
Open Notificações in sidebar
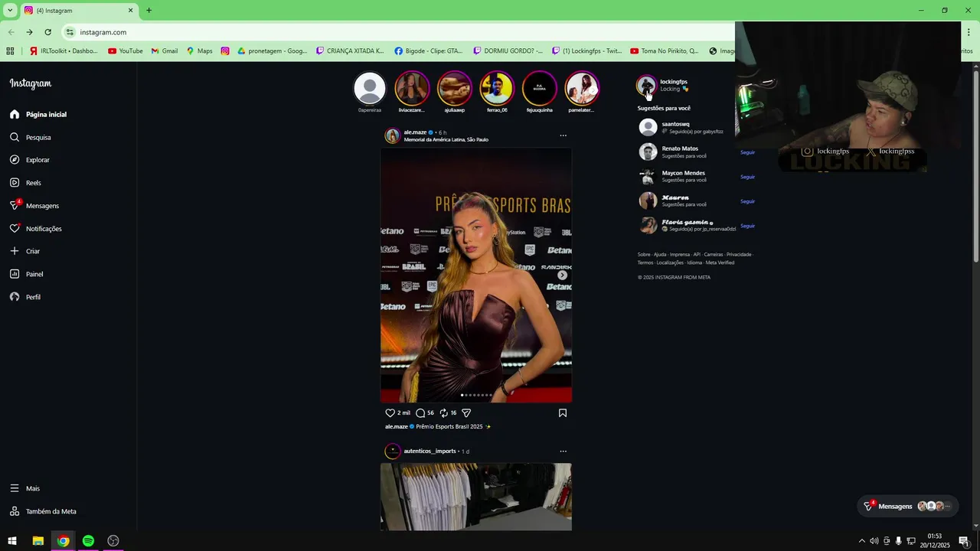click(x=36, y=228)
